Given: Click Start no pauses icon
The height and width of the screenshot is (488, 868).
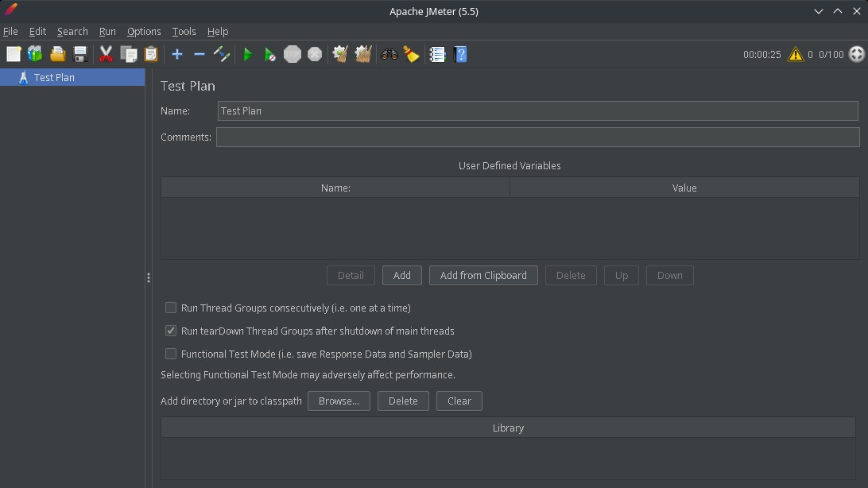Looking at the screenshot, I should [269, 54].
